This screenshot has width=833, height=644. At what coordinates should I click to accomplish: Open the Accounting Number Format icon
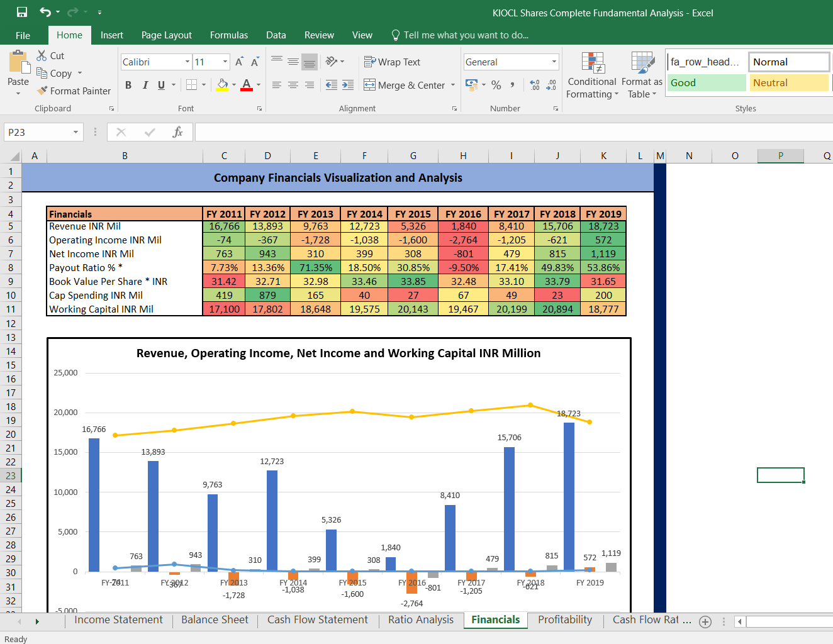[x=471, y=84]
